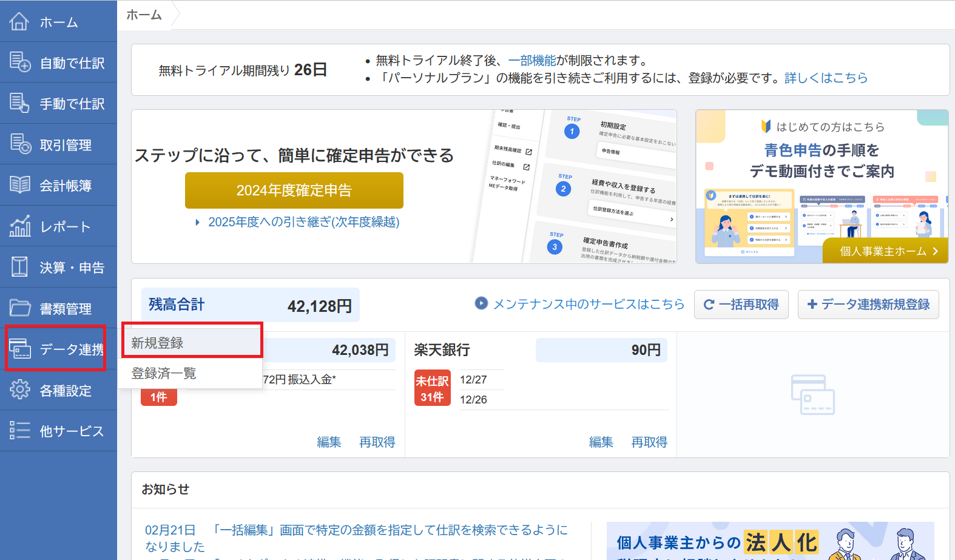955x560 pixels.
Task: Open データ連携 menu
Action: tap(58, 349)
